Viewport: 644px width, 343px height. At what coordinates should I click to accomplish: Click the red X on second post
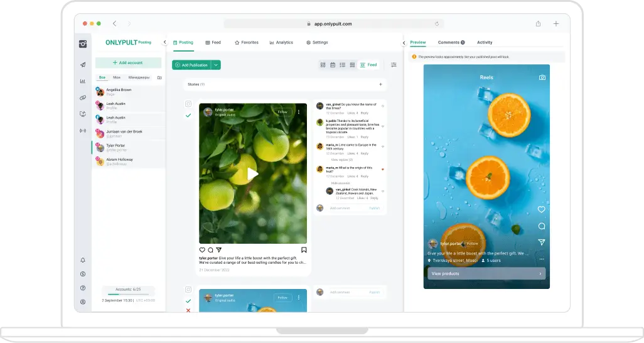188,310
